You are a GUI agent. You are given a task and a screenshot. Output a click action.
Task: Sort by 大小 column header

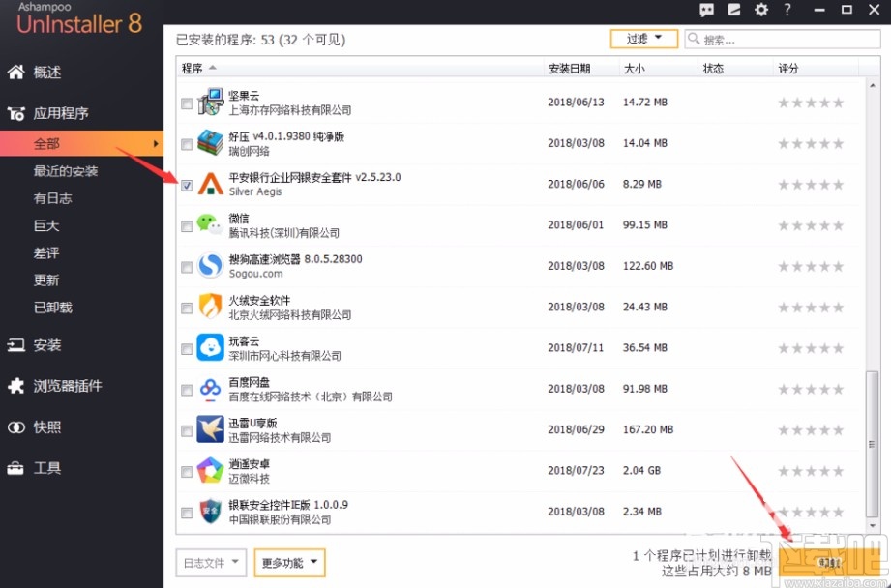tap(658, 68)
